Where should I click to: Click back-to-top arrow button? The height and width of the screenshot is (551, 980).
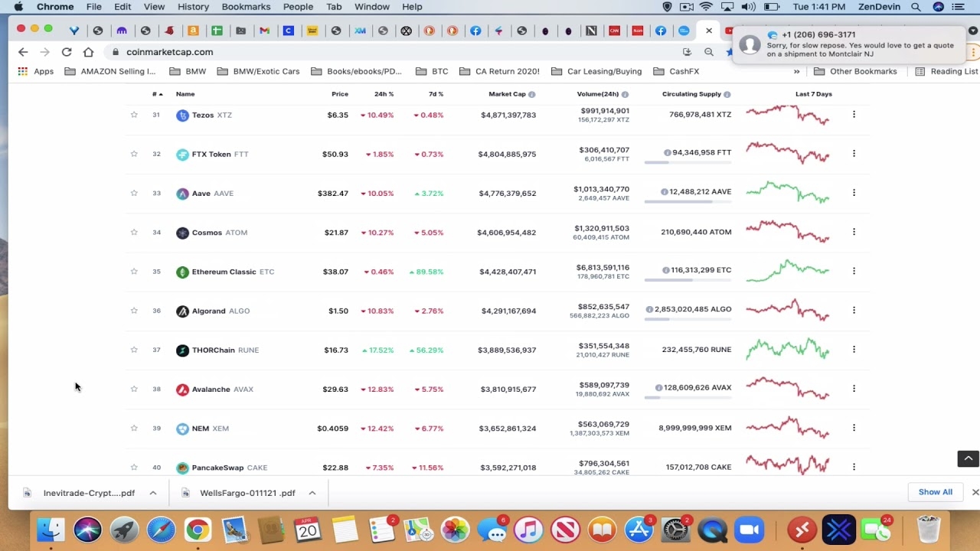pos(968,458)
